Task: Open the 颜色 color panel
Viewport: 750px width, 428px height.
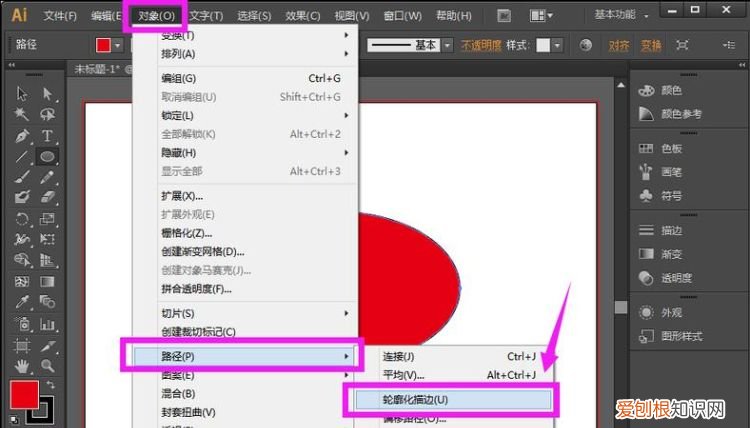Action: pos(661,90)
